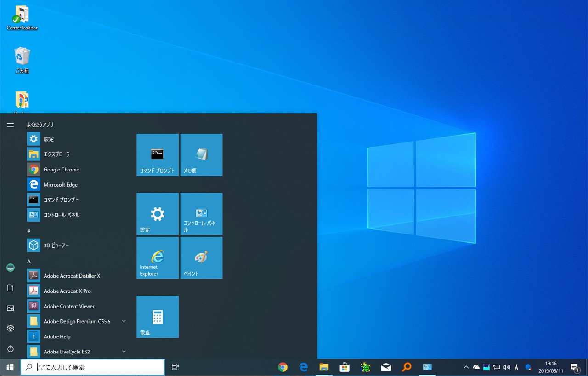
Task: Click the Windows Start button
Action: point(10,367)
